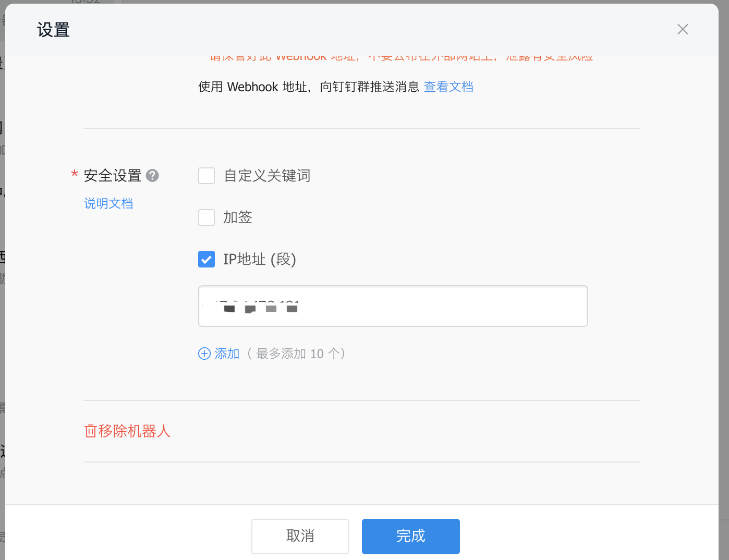This screenshot has width=729, height=560.
Task: Enable the 自定义关键词 checkbox
Action: tap(206, 176)
